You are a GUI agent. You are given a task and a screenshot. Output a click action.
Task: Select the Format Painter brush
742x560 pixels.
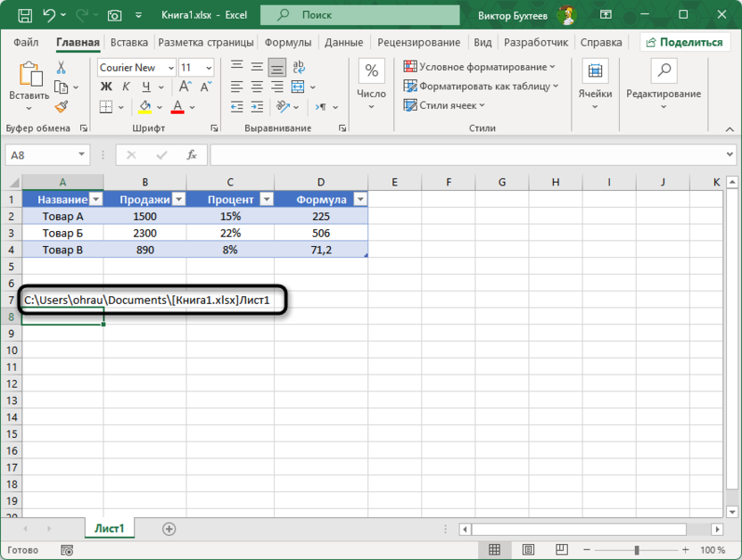point(62,107)
